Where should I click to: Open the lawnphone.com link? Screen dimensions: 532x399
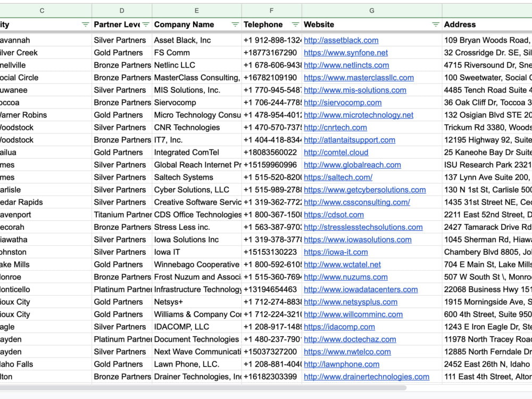click(x=342, y=364)
